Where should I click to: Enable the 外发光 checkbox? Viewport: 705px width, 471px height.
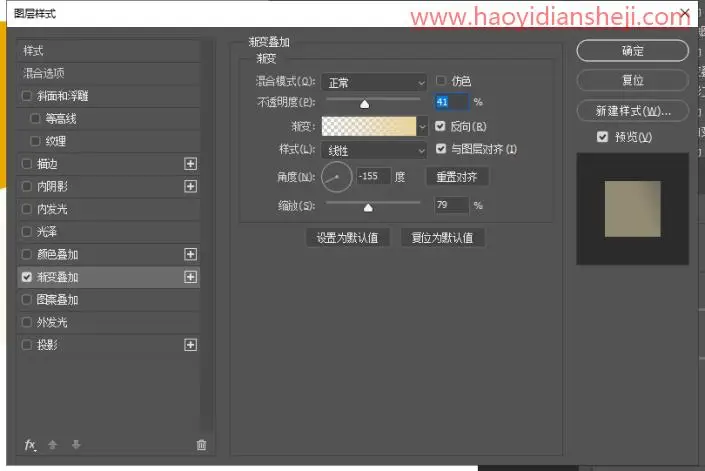pos(27,322)
